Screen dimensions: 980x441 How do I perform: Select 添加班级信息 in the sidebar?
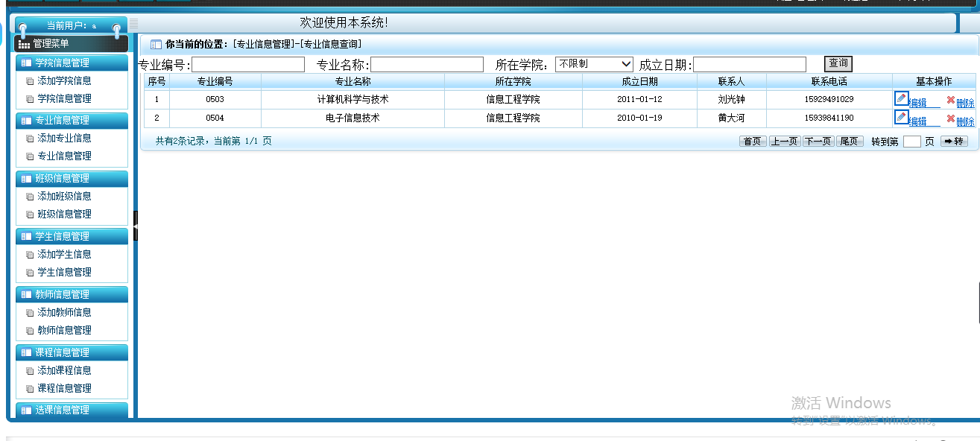coord(64,197)
